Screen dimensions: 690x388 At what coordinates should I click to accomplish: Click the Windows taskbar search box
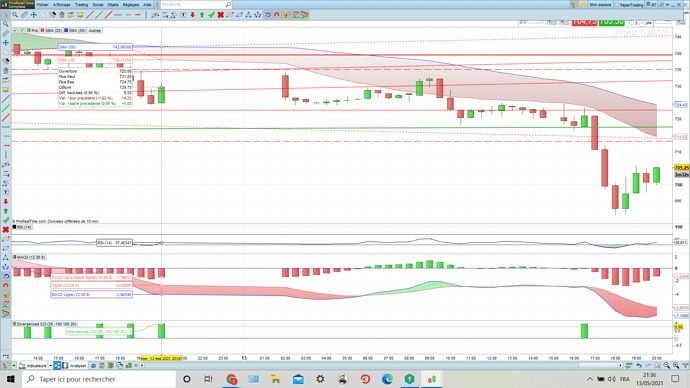pyautogui.click(x=99, y=379)
